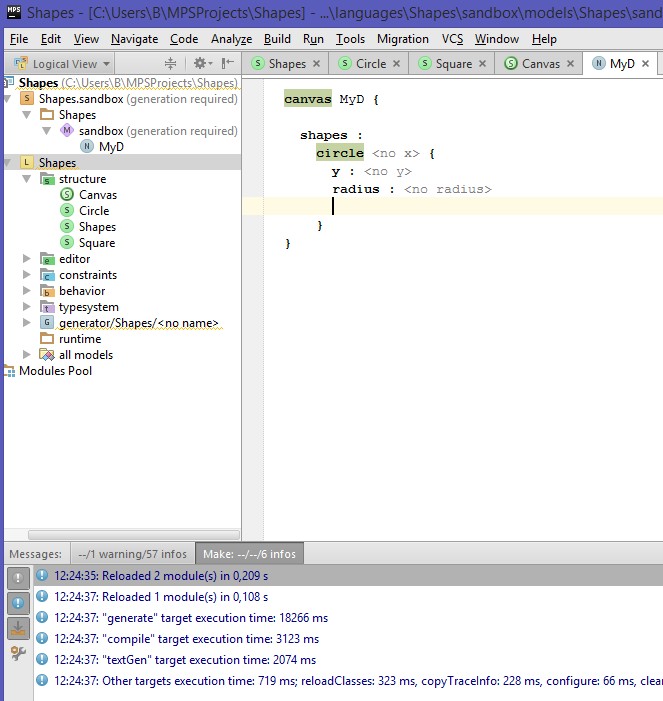Open Messages panel wrench settings icon
Image resolution: width=663 pixels, height=701 pixels.
coord(18,653)
